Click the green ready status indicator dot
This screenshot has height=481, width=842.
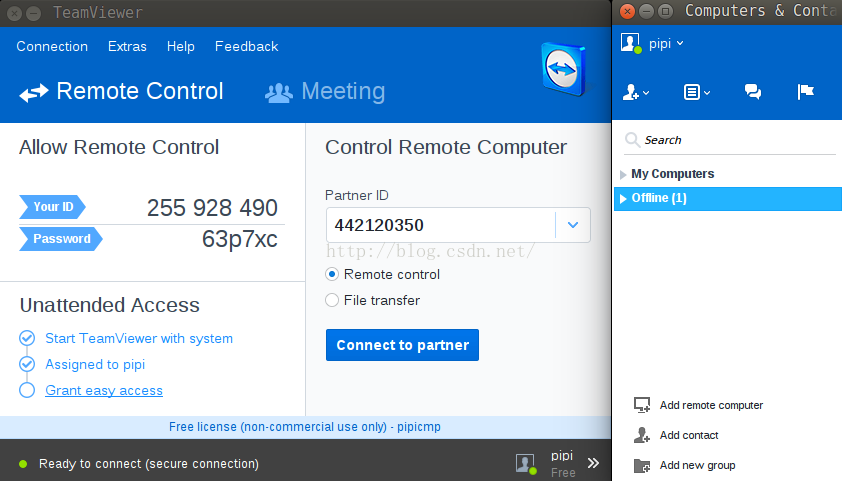click(23, 464)
